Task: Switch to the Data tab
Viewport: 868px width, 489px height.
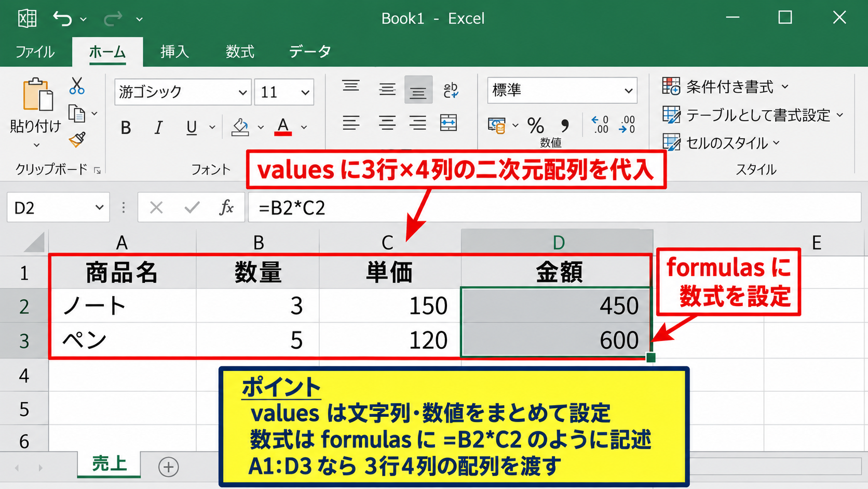Action: [x=310, y=52]
